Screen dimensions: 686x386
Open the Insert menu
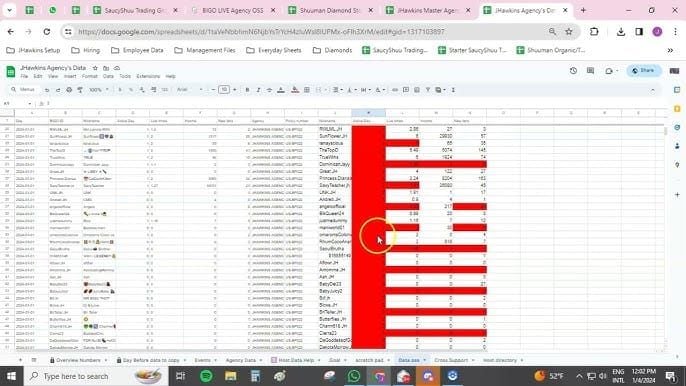(70, 76)
